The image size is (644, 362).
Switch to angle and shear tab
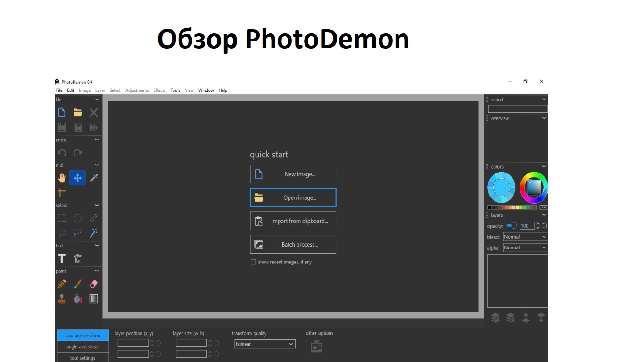point(83,346)
